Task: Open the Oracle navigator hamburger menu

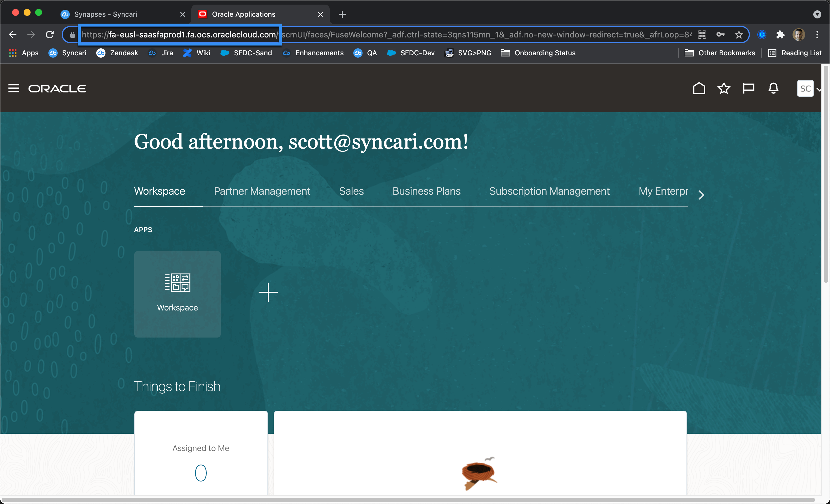Action: pyautogui.click(x=14, y=88)
